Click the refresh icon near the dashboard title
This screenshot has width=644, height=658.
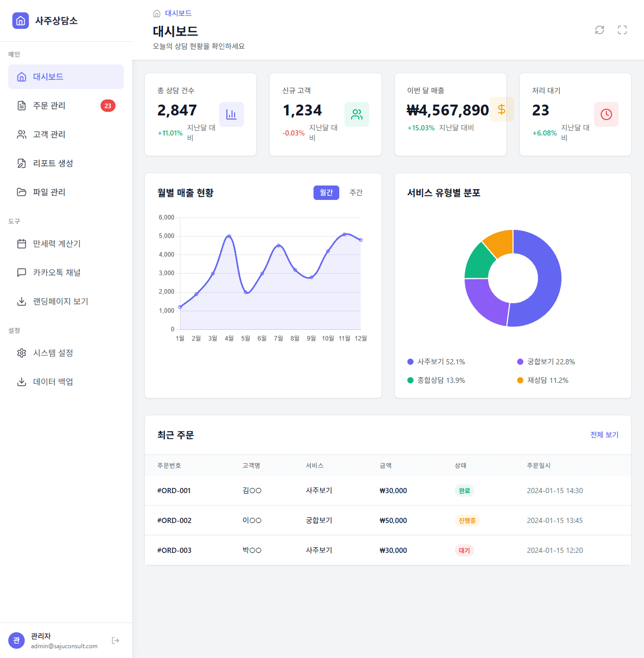599,30
